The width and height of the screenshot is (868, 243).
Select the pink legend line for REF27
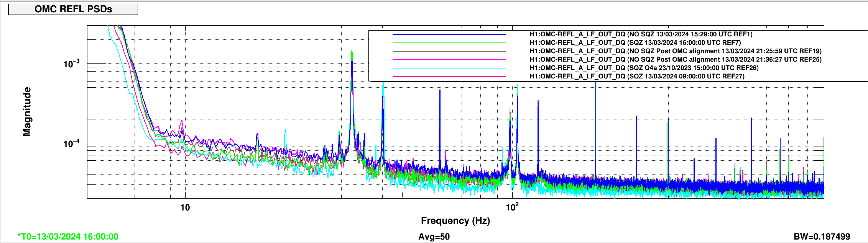449,77
